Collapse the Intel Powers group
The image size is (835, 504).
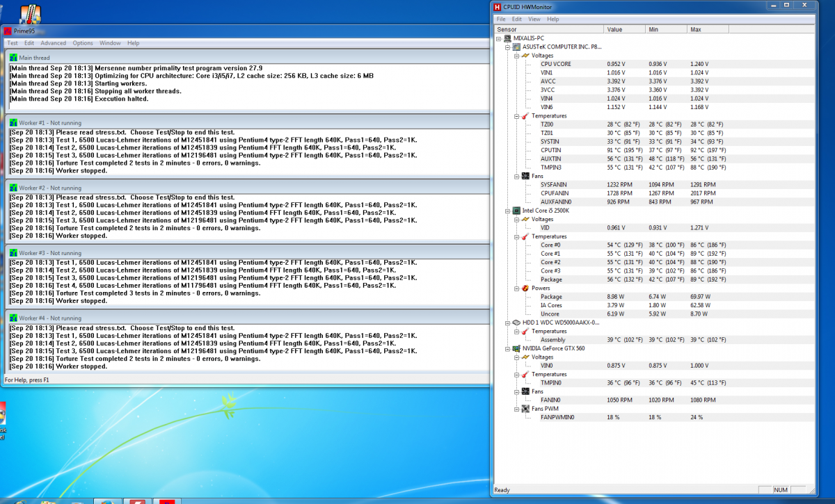point(516,288)
